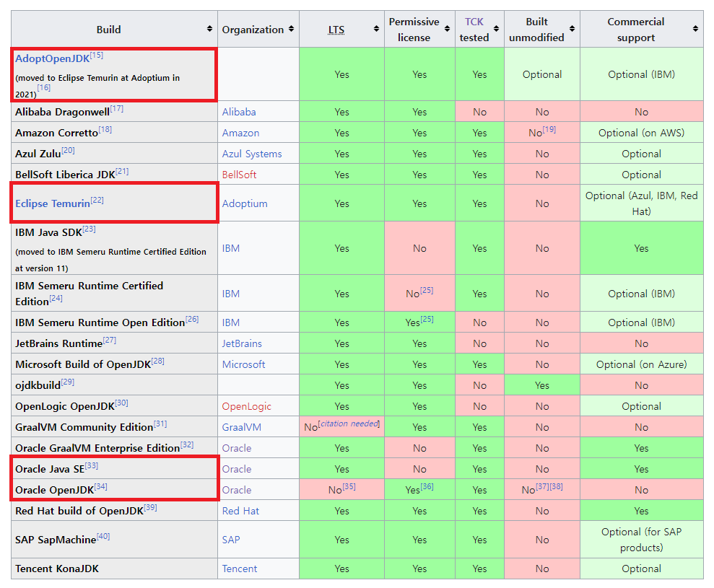Open reference 17 for Alibaba Dragonwell
This screenshot has width=714, height=588.
click(x=116, y=108)
